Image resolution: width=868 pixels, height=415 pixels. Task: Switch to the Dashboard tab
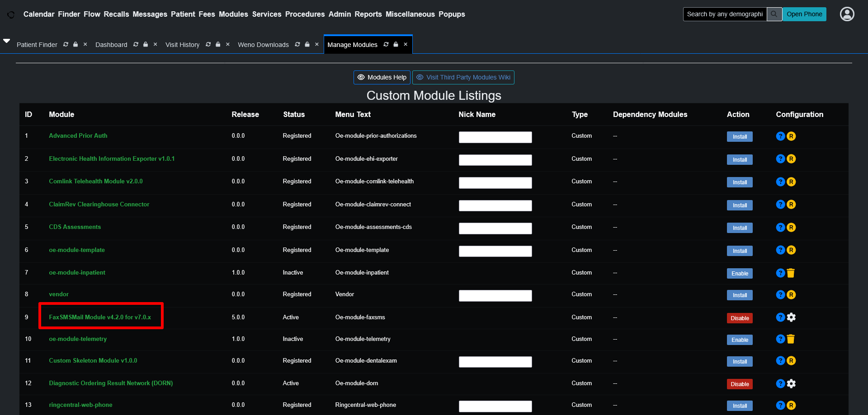pyautogui.click(x=111, y=45)
